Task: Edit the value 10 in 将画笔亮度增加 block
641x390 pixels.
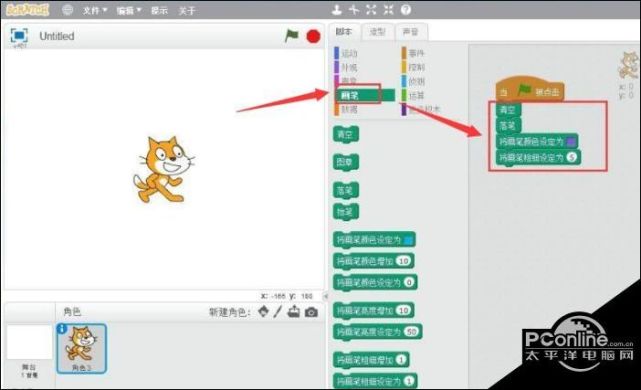Action: point(403,310)
